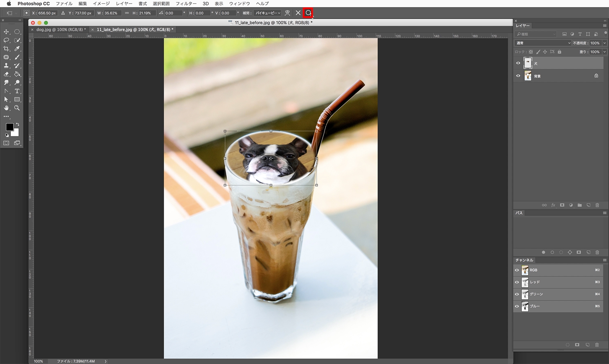This screenshot has width=609, height=364.
Task: Select the Move tool
Action: coord(6,32)
